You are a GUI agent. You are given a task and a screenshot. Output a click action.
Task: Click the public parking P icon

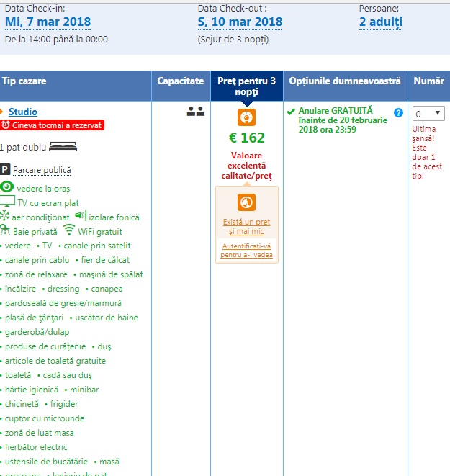[5, 170]
